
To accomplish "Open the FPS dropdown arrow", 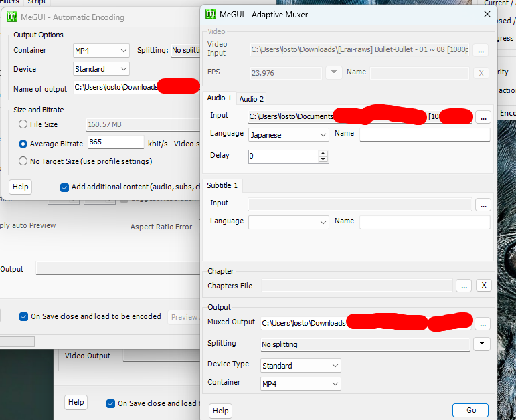I will pyautogui.click(x=334, y=72).
